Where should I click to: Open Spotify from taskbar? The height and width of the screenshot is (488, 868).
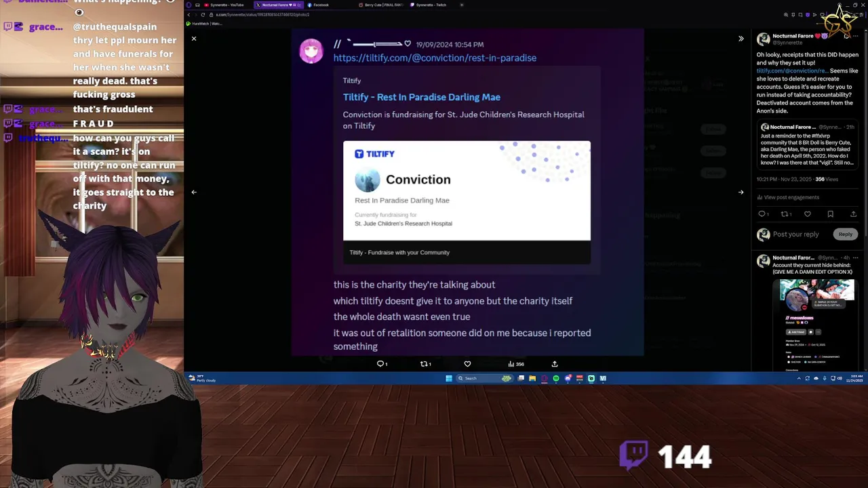(x=556, y=378)
